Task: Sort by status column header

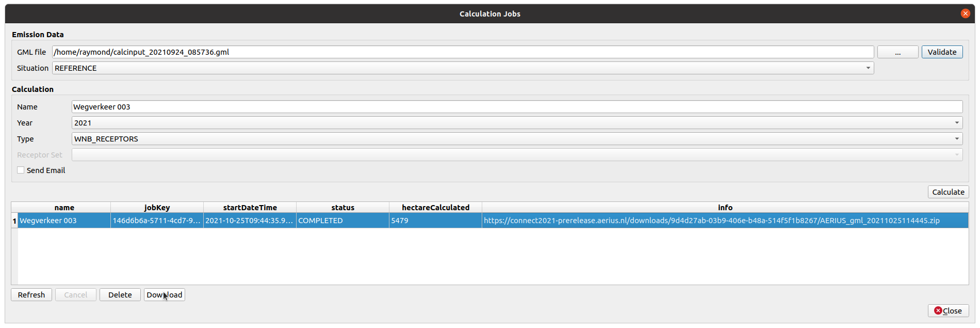Action: (x=342, y=208)
